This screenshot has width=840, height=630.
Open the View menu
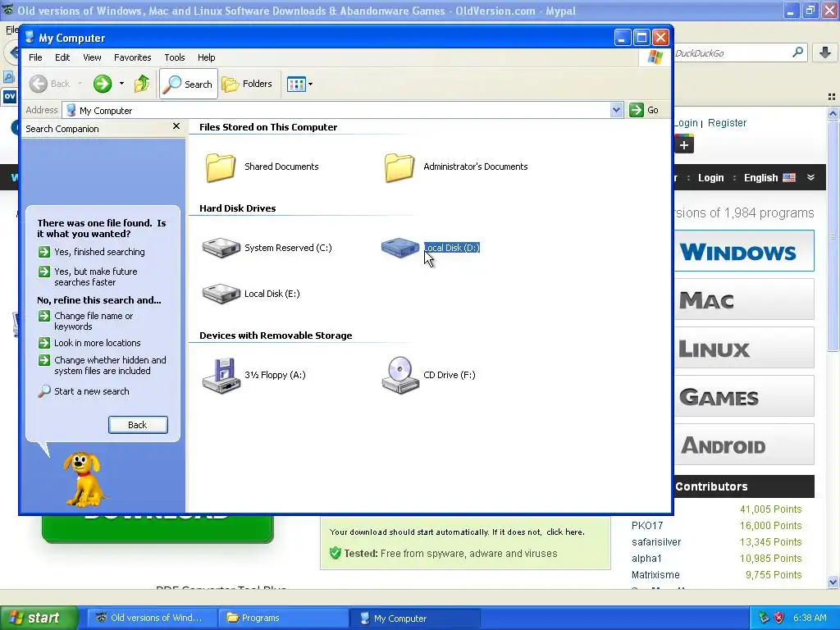point(92,57)
